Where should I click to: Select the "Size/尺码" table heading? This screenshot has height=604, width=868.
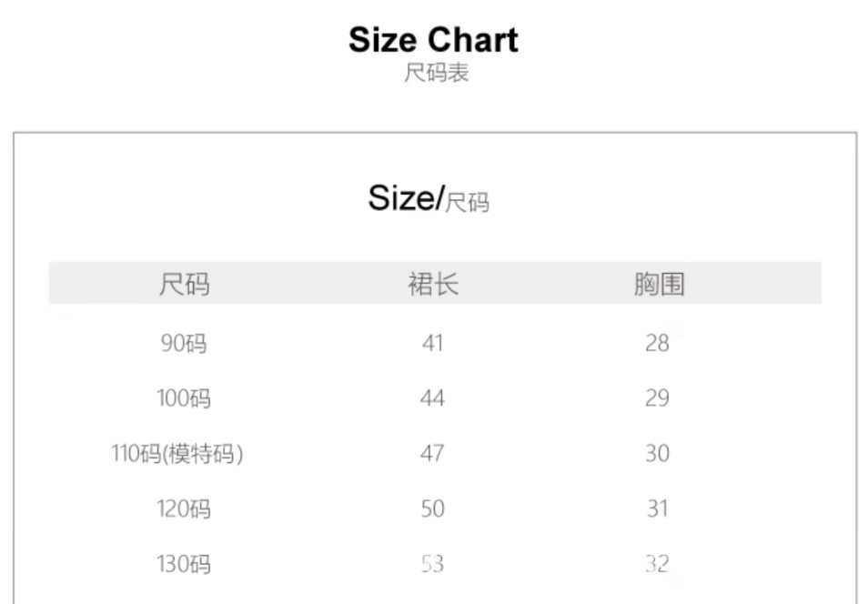428,198
